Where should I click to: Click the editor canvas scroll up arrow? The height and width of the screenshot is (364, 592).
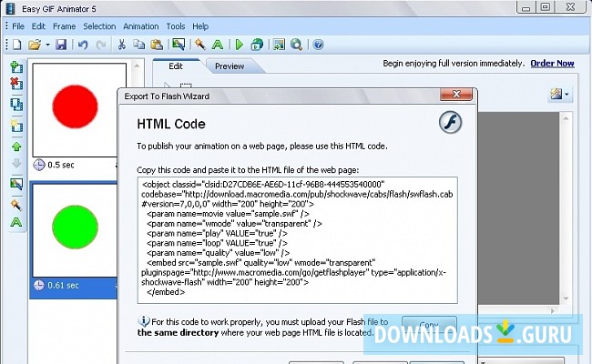pos(566,118)
